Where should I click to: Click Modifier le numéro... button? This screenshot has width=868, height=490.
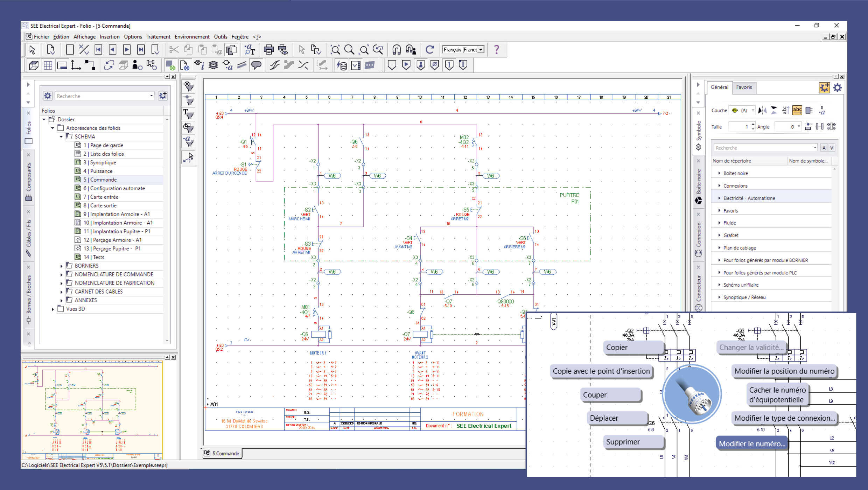[752, 443]
